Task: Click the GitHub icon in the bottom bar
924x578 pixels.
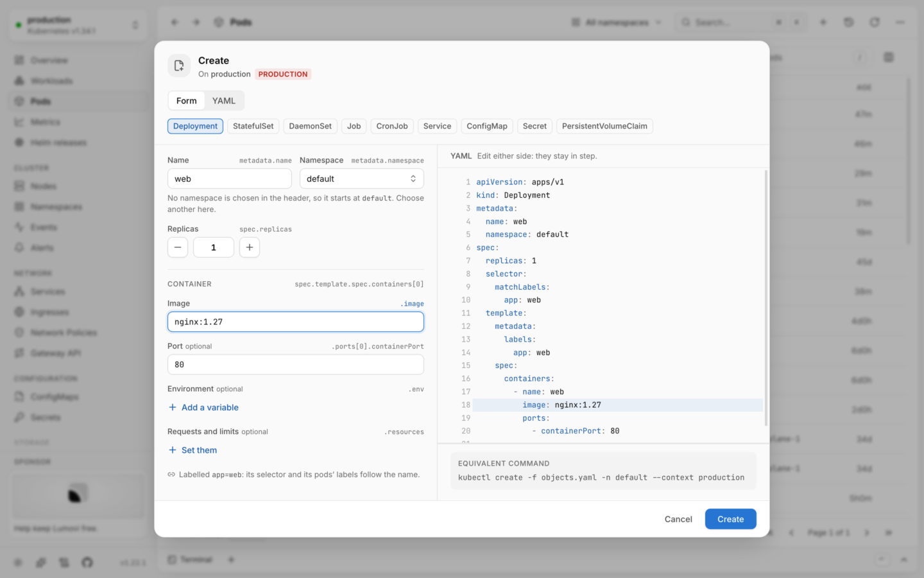Action: (x=87, y=563)
